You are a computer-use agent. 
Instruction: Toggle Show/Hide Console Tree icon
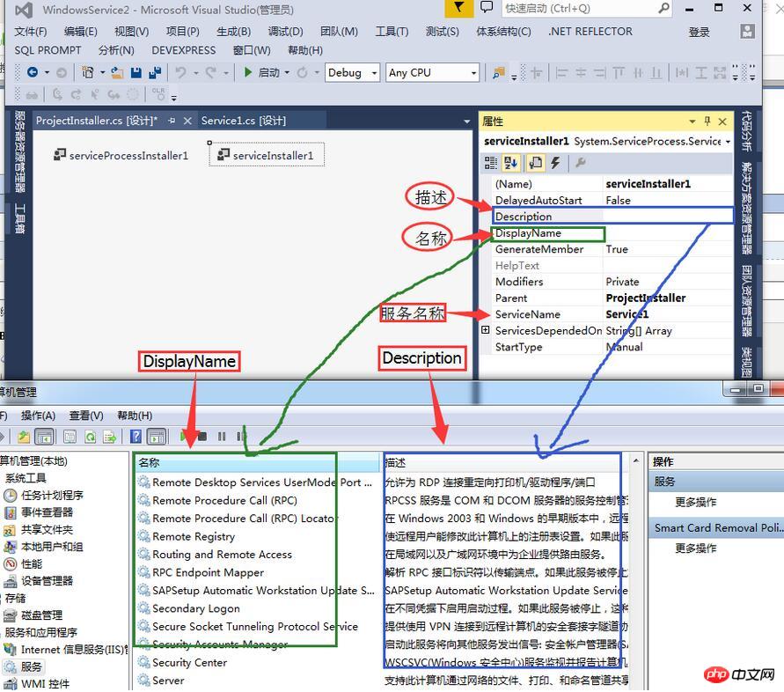(x=45, y=437)
